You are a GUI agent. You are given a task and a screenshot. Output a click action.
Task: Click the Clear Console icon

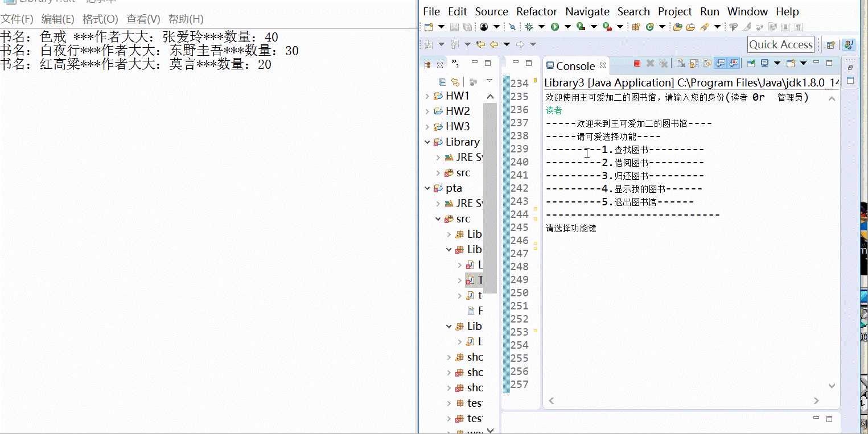point(681,64)
